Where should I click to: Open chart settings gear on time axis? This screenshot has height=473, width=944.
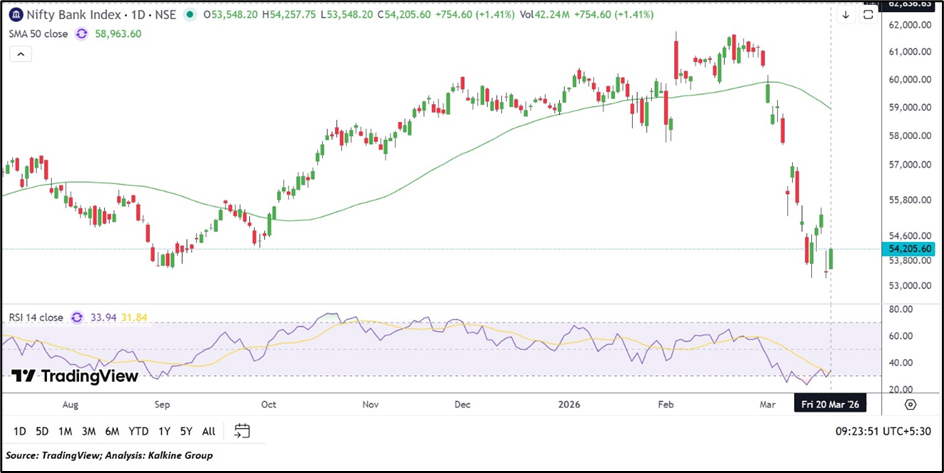point(910,404)
